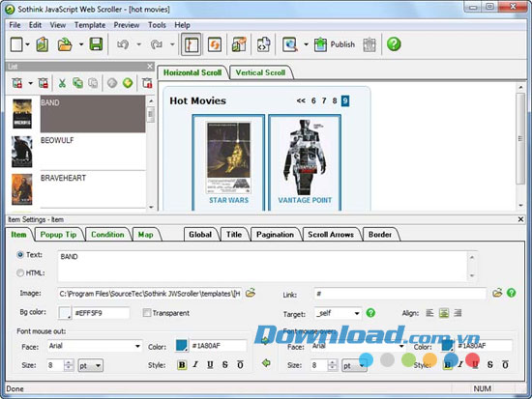Click the grayed icon next to Publish
The height and width of the screenshot is (399, 532).
pos(369,44)
